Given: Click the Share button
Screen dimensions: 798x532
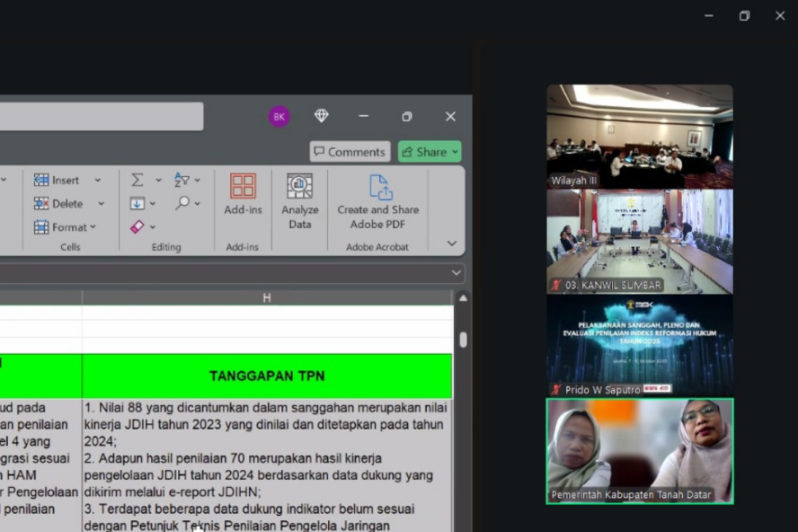Looking at the screenshot, I should point(429,152).
